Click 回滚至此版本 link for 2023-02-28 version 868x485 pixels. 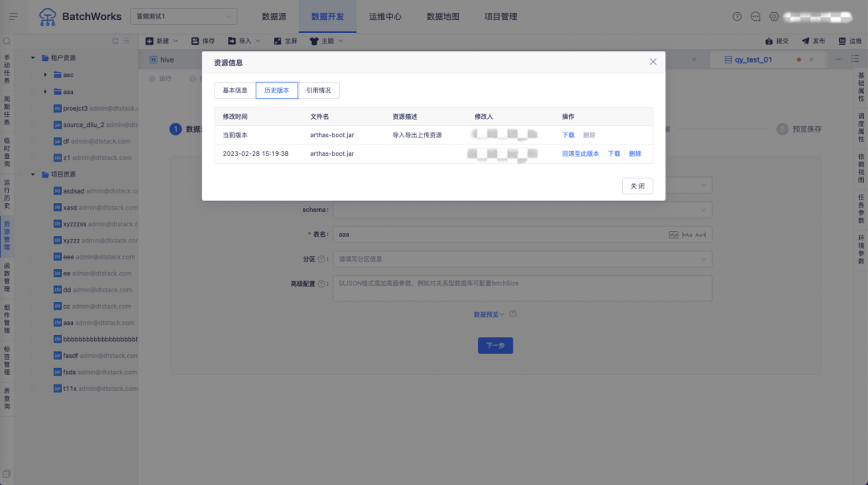[580, 153]
